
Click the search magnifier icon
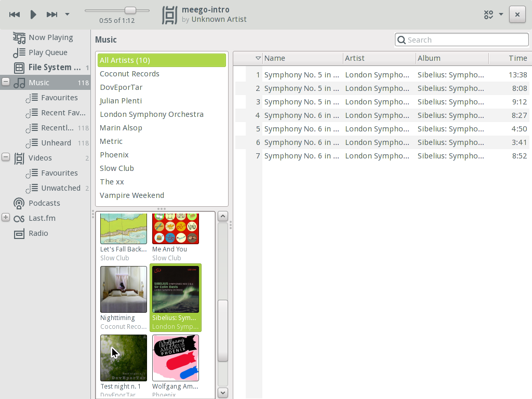coord(401,39)
